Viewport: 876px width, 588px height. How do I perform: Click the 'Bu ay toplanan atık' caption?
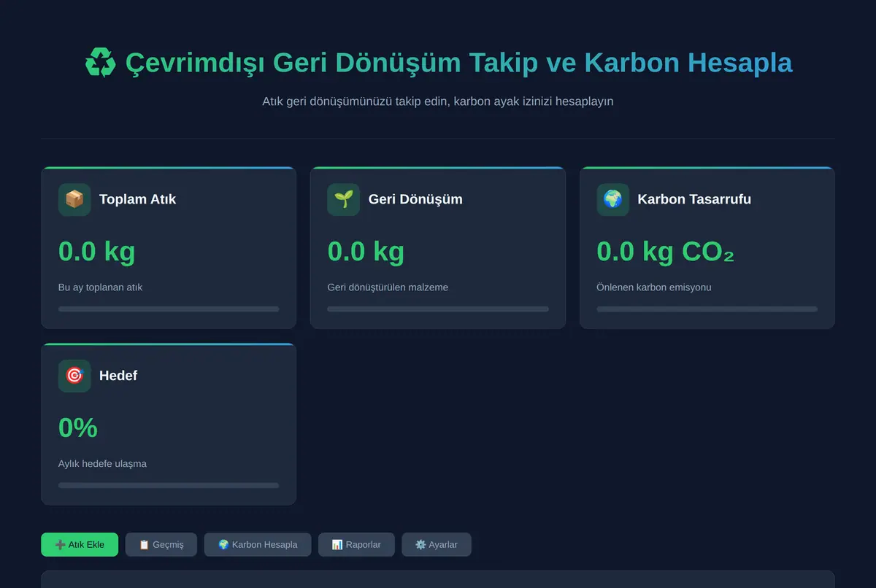(101, 287)
